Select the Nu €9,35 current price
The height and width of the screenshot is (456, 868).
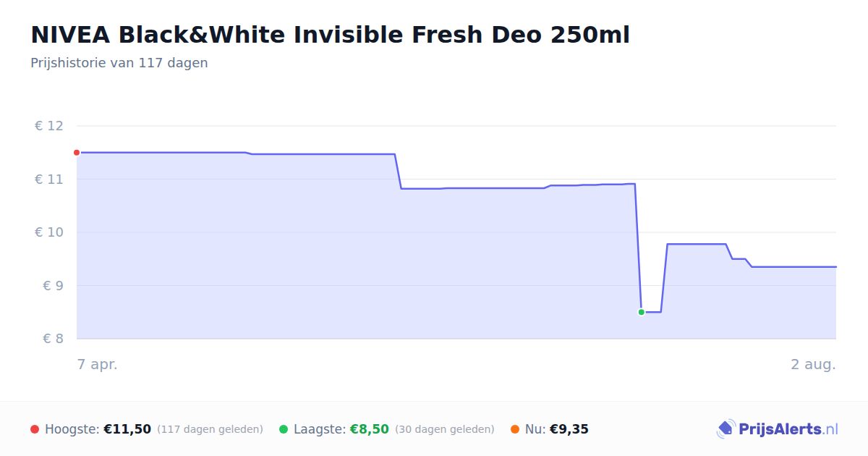(569, 429)
